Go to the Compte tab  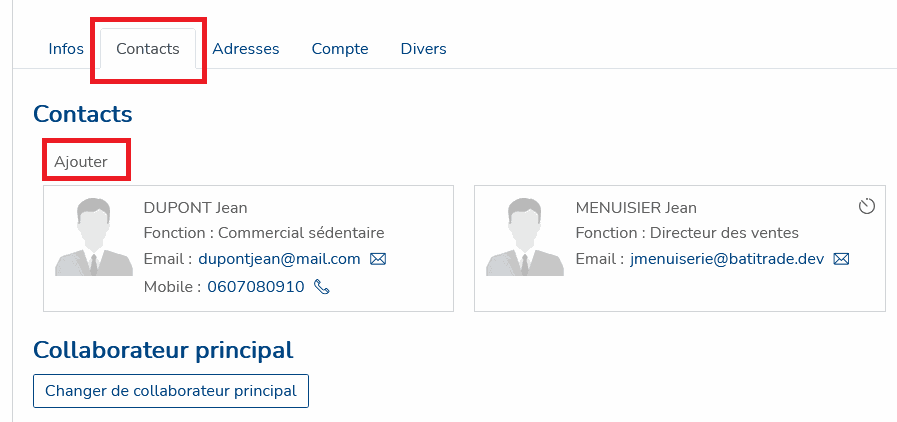(340, 49)
